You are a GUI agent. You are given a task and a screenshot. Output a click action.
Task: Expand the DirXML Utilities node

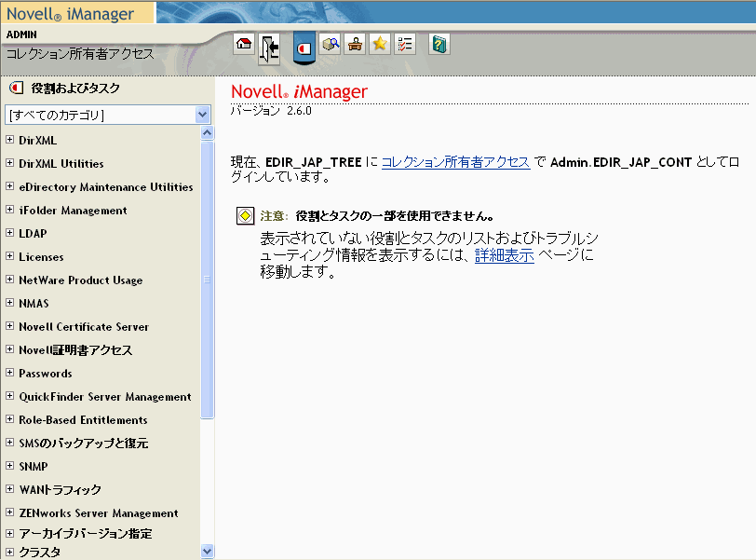(x=9, y=162)
